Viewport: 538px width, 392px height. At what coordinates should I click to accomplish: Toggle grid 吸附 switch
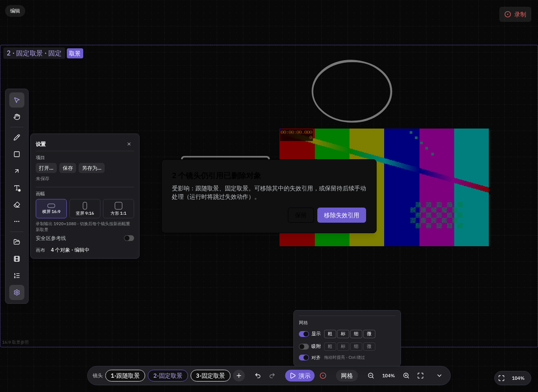[304, 347]
